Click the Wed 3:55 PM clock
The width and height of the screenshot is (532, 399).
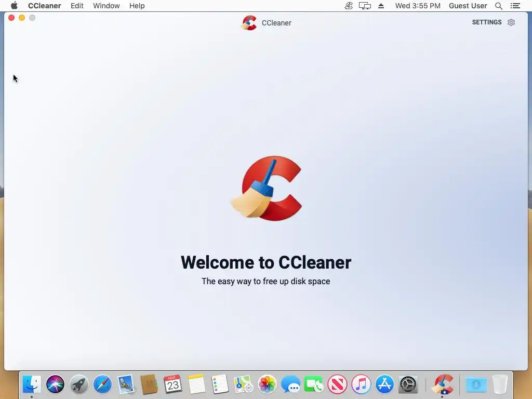(x=418, y=6)
